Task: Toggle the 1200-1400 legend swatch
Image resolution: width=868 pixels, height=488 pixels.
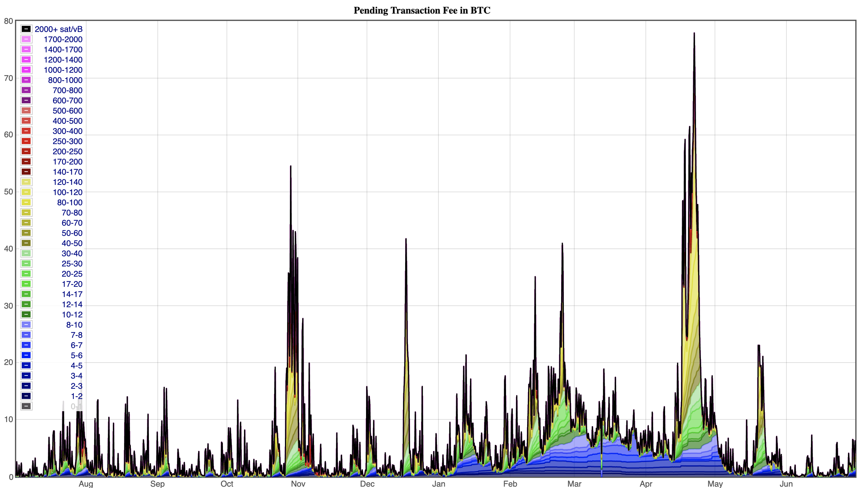Action: (26, 59)
